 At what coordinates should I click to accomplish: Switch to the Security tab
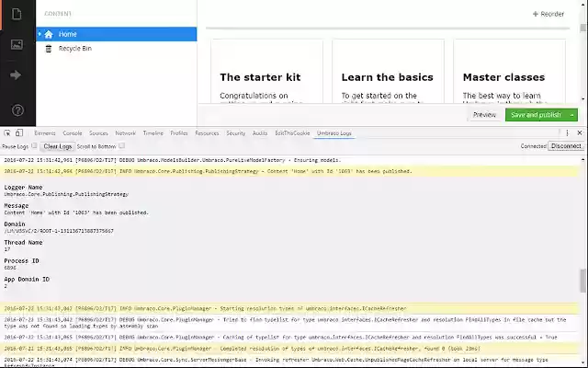pos(235,133)
